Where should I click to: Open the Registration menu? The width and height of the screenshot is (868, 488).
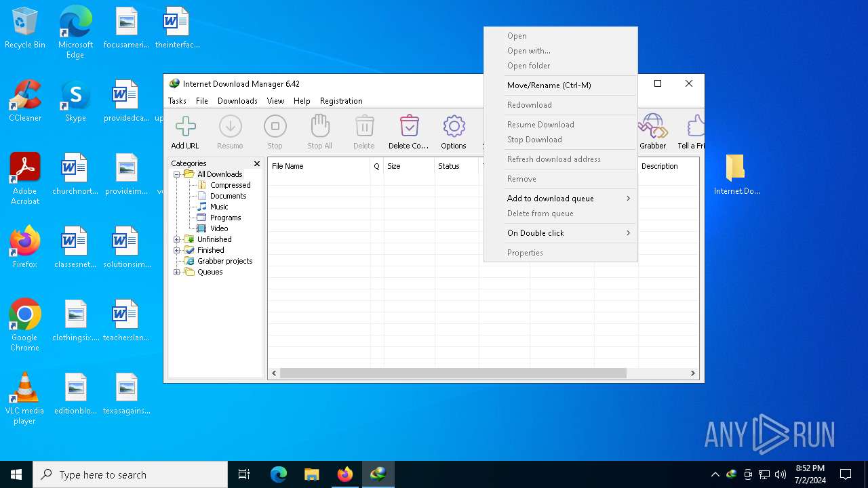(341, 101)
